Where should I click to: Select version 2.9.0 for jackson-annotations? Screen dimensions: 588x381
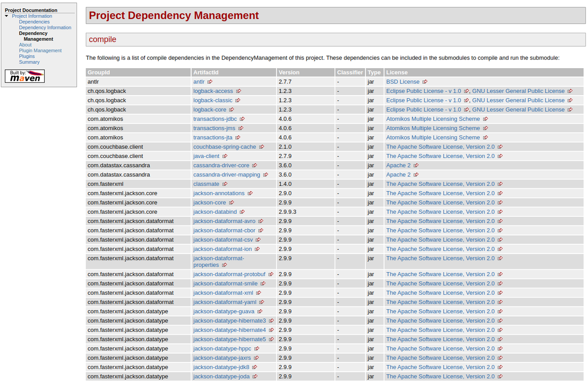[285, 194]
